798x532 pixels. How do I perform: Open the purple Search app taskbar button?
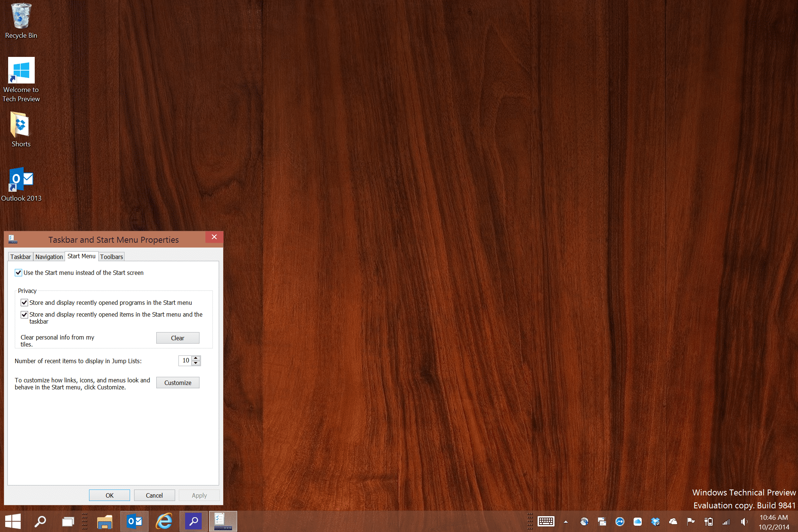194,521
